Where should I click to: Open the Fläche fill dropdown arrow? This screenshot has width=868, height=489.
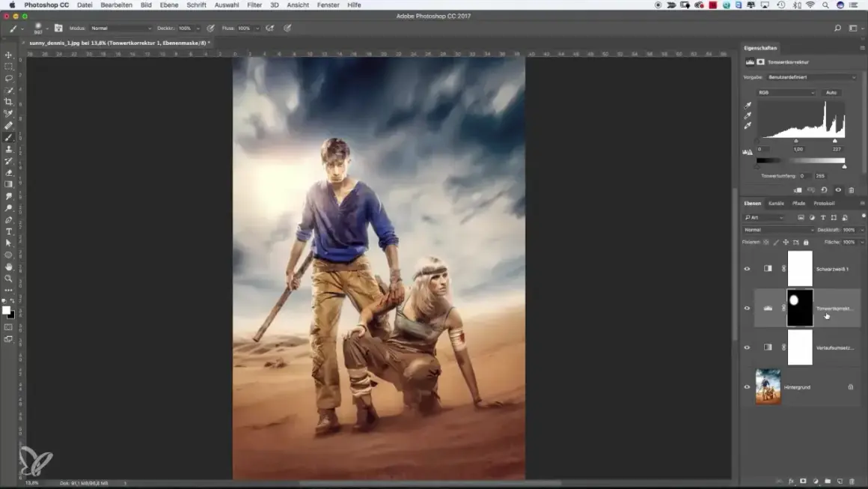pos(862,242)
